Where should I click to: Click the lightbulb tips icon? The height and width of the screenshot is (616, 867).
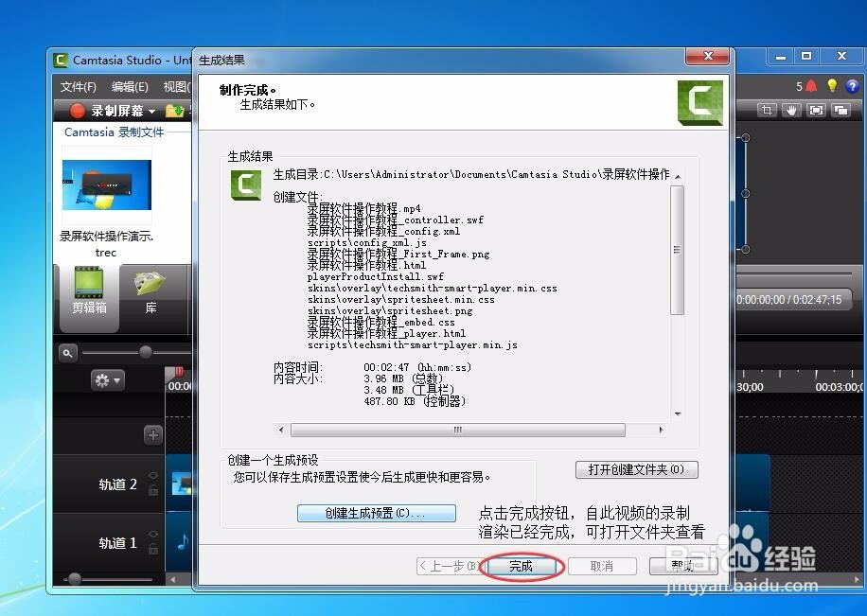click(x=832, y=86)
